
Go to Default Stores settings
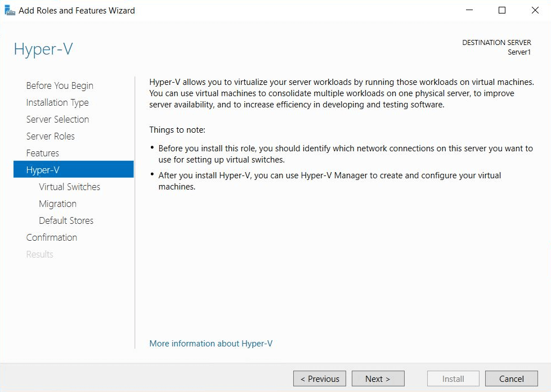point(66,220)
